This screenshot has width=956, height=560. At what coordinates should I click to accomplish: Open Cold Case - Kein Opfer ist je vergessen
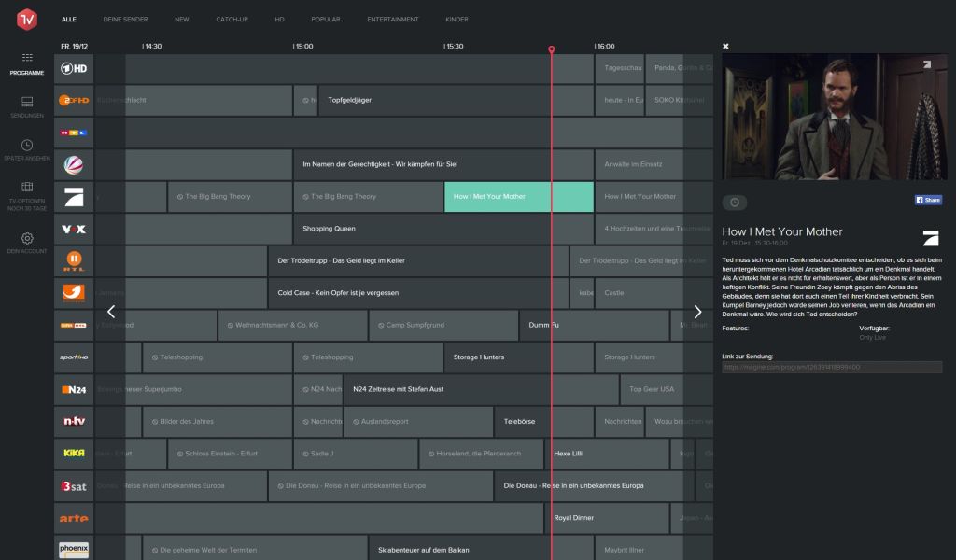(418, 293)
